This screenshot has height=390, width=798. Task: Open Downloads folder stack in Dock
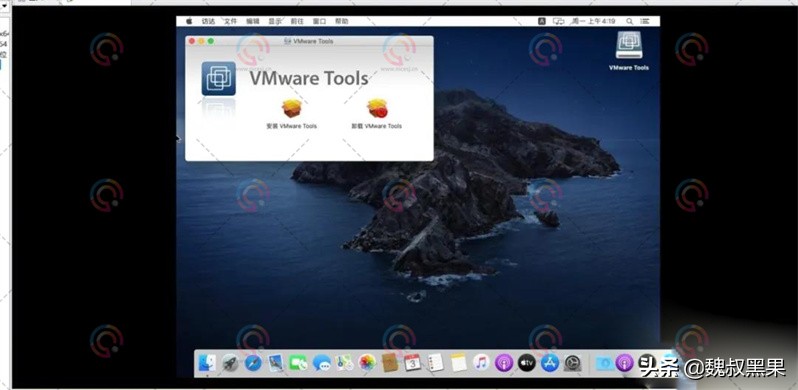point(605,363)
